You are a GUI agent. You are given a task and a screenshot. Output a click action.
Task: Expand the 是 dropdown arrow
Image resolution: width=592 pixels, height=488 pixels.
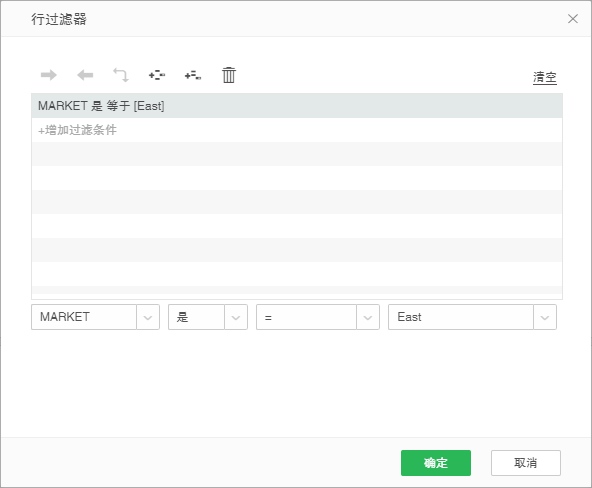click(x=236, y=317)
